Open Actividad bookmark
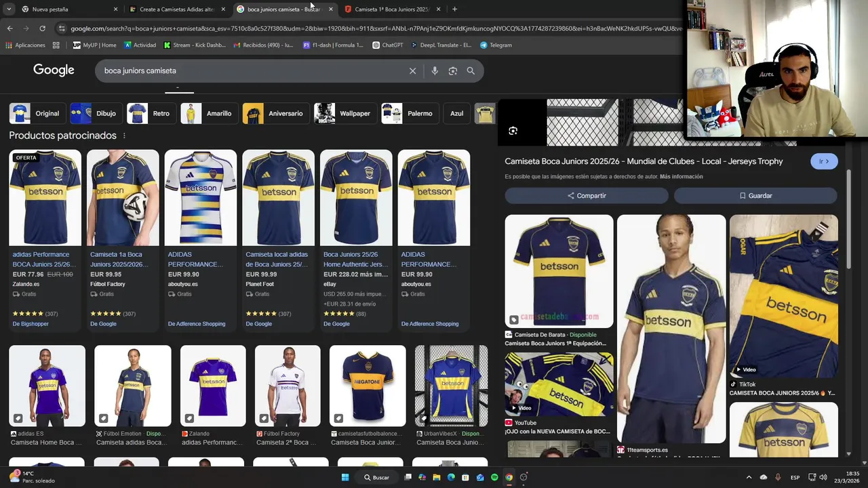 (x=140, y=45)
